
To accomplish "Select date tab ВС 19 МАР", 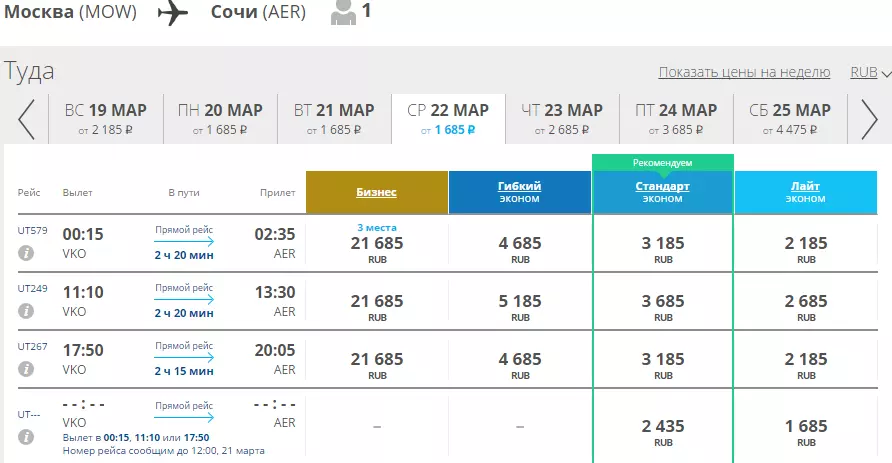I will [x=106, y=119].
